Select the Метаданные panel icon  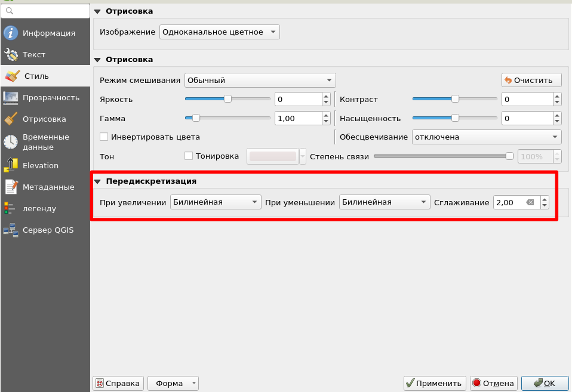[x=11, y=187]
